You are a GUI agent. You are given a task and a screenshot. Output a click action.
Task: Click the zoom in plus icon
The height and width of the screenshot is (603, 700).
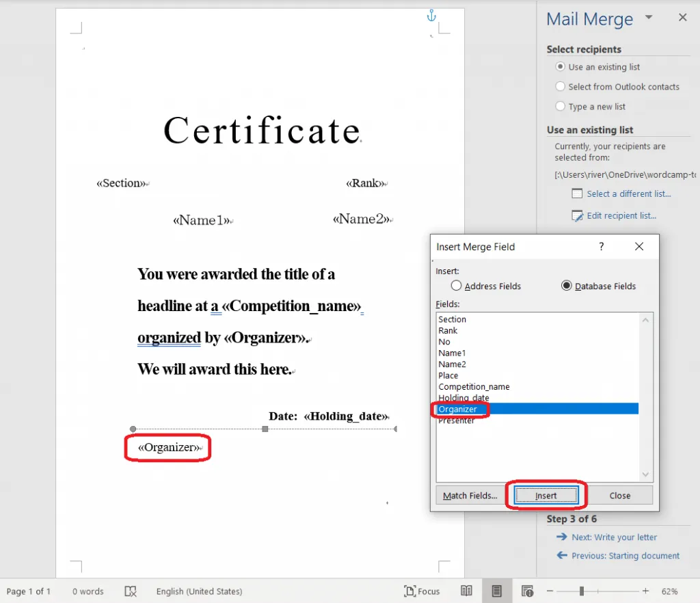coord(645,591)
